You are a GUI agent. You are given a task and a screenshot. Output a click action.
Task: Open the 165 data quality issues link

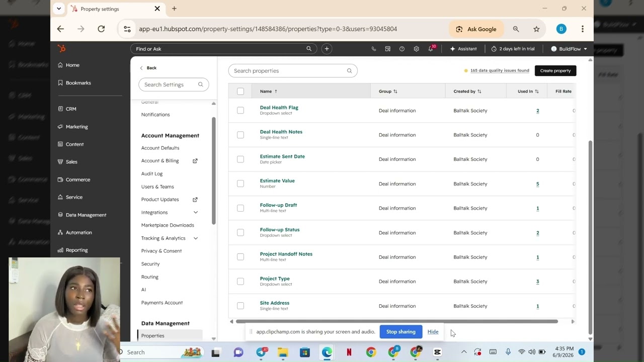[500, 71]
